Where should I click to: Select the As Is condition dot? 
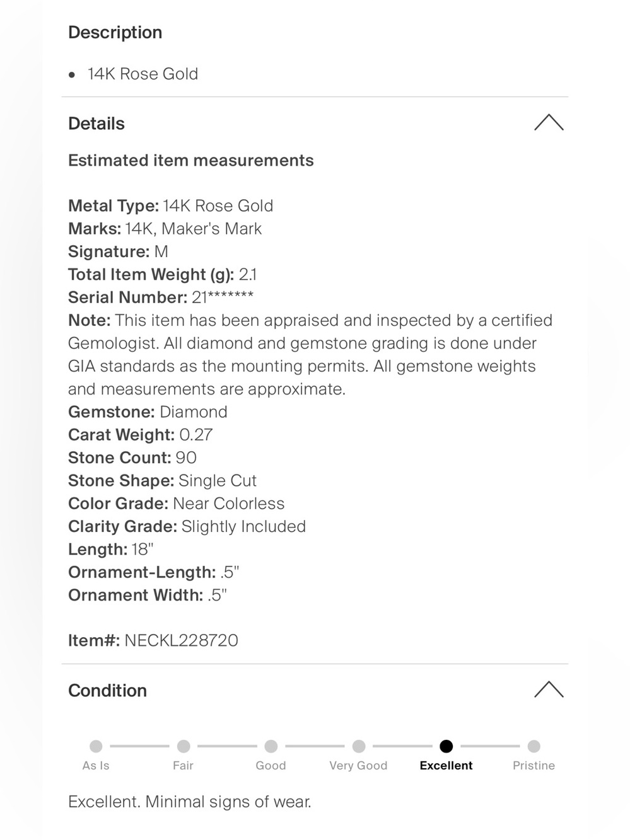click(96, 746)
